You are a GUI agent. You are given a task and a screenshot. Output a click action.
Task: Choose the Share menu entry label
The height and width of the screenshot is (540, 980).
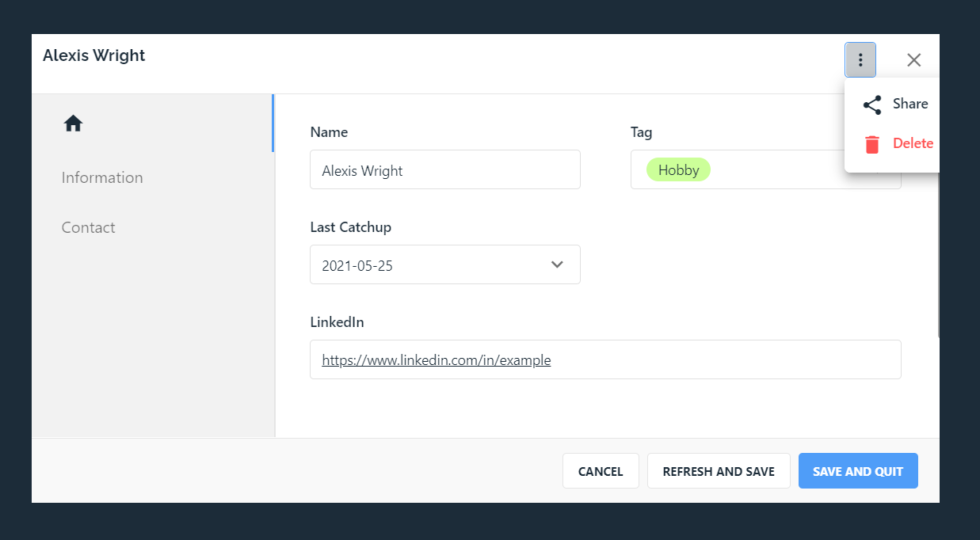click(x=910, y=104)
